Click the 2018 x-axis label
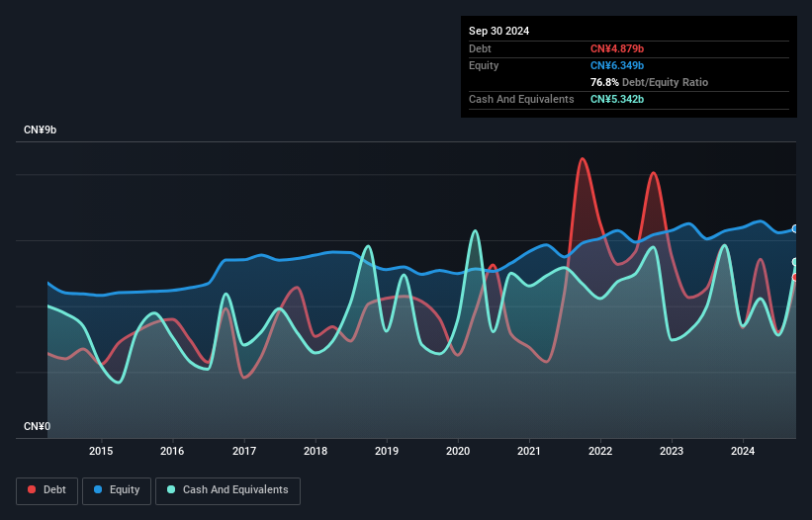 [316, 451]
